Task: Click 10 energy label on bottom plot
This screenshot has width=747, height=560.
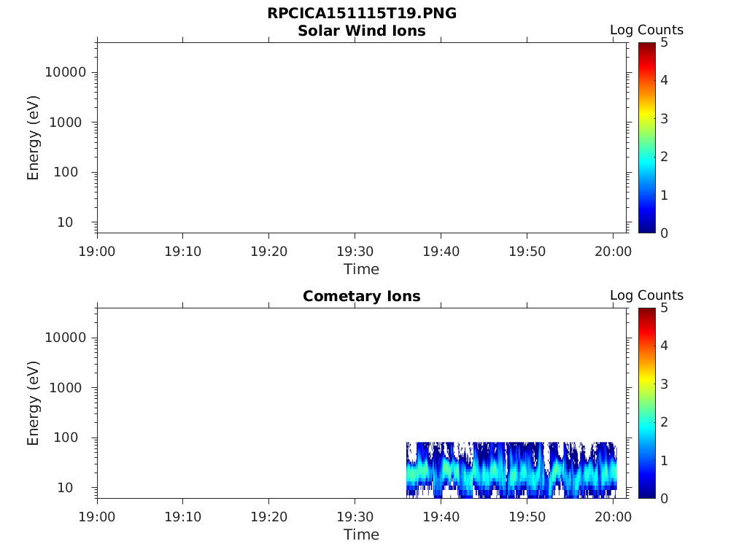Action: point(65,488)
